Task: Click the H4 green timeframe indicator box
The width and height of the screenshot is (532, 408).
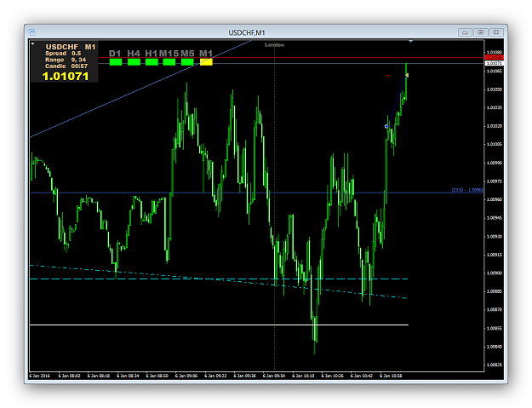Action: coord(134,62)
